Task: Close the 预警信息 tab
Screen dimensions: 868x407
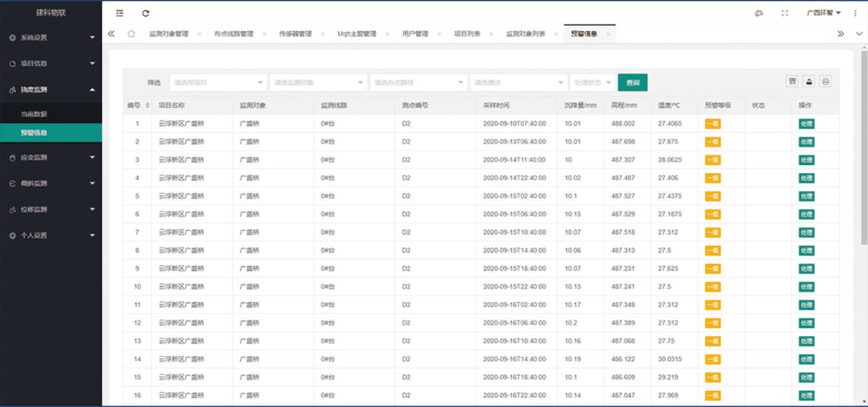Action: [x=608, y=34]
